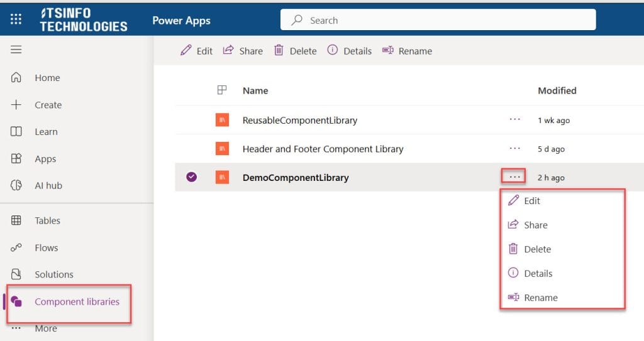The width and height of the screenshot is (644, 341).
Task: Click the Power Apps title
Action: (181, 21)
